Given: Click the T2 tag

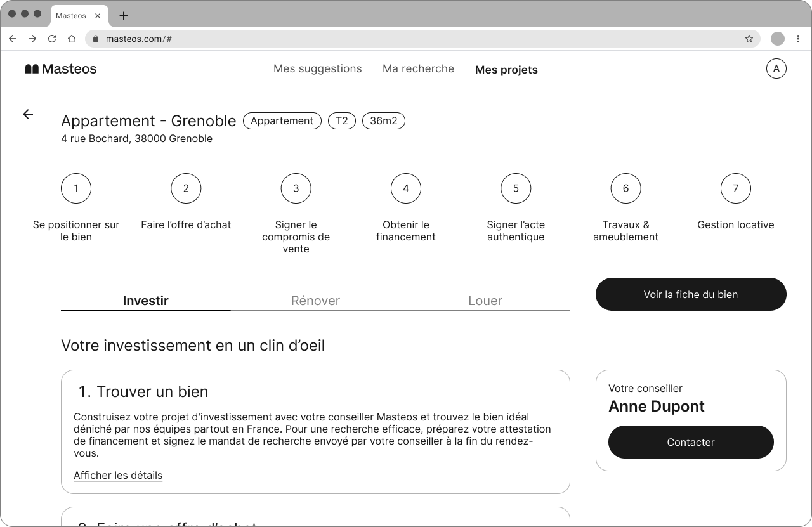Looking at the screenshot, I should tap(342, 121).
